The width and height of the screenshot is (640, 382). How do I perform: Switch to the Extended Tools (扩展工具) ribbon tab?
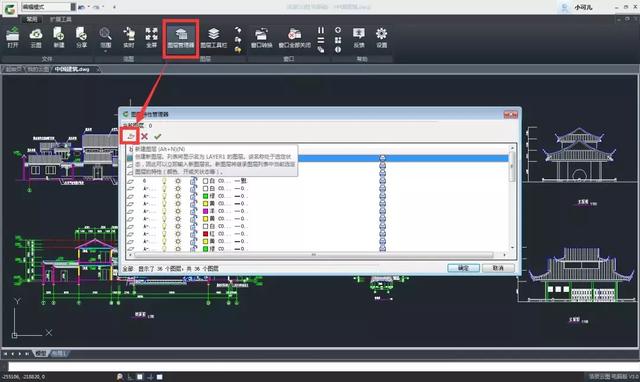[60, 19]
